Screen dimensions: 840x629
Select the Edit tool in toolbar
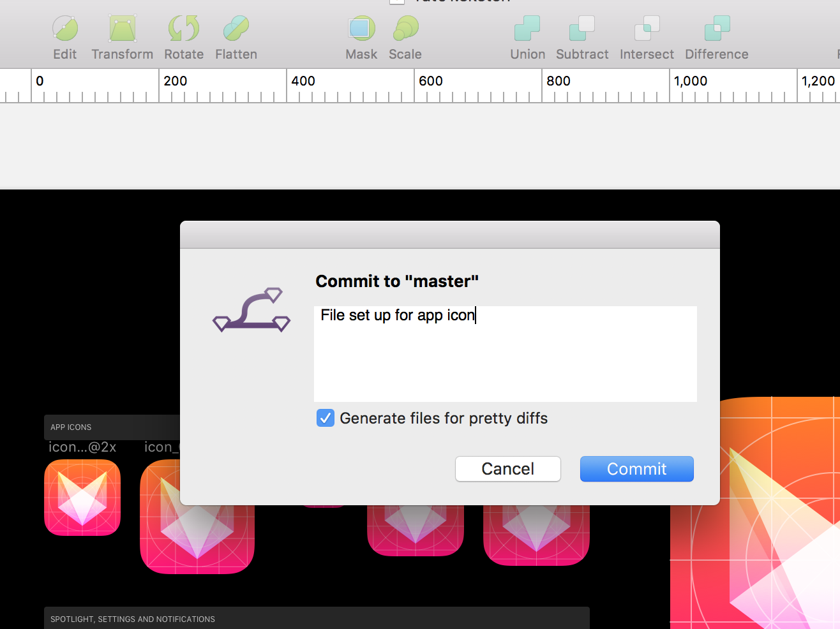click(x=65, y=38)
